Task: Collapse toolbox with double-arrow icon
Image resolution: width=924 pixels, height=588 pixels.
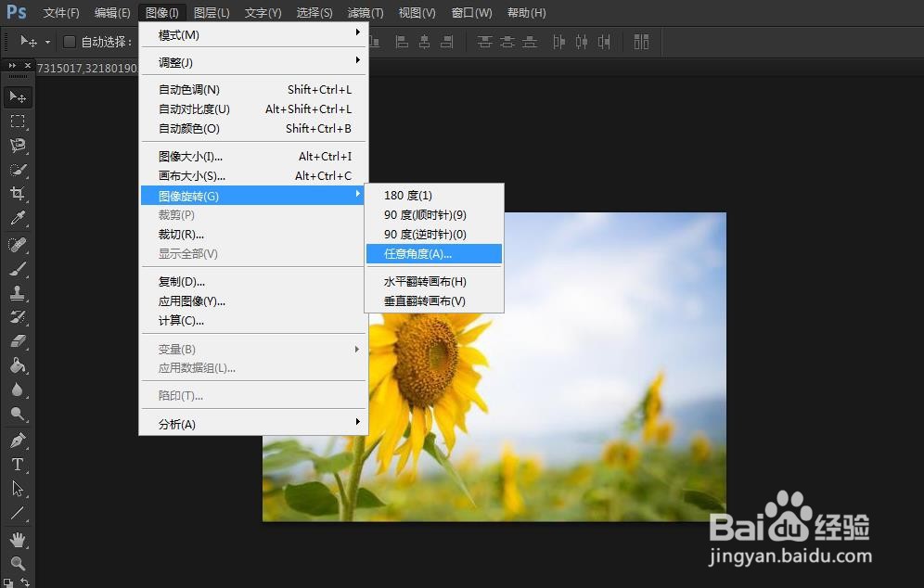Action: pos(12,66)
